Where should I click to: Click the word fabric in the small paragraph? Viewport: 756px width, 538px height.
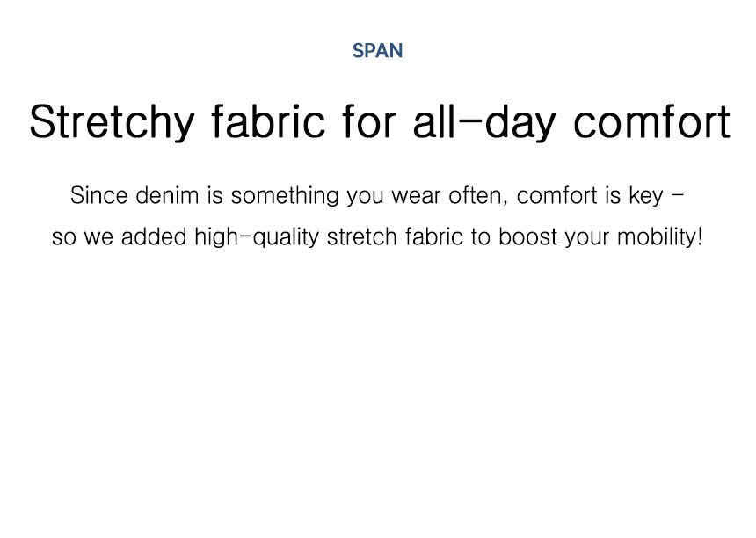(434, 237)
